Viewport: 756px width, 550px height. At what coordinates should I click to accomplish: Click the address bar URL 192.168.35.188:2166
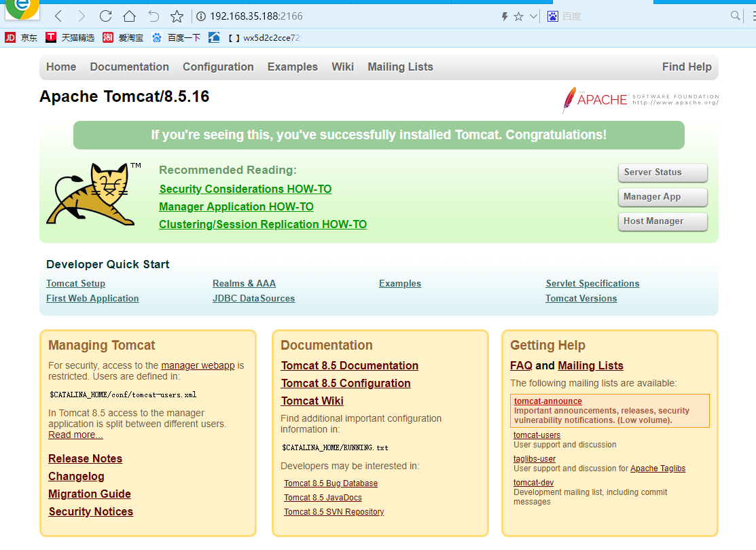256,16
